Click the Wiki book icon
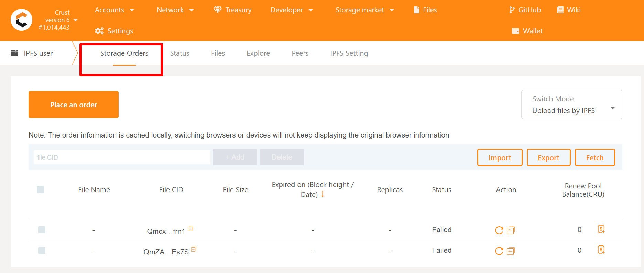Image resolution: width=644 pixels, height=273 pixels. coord(560,10)
